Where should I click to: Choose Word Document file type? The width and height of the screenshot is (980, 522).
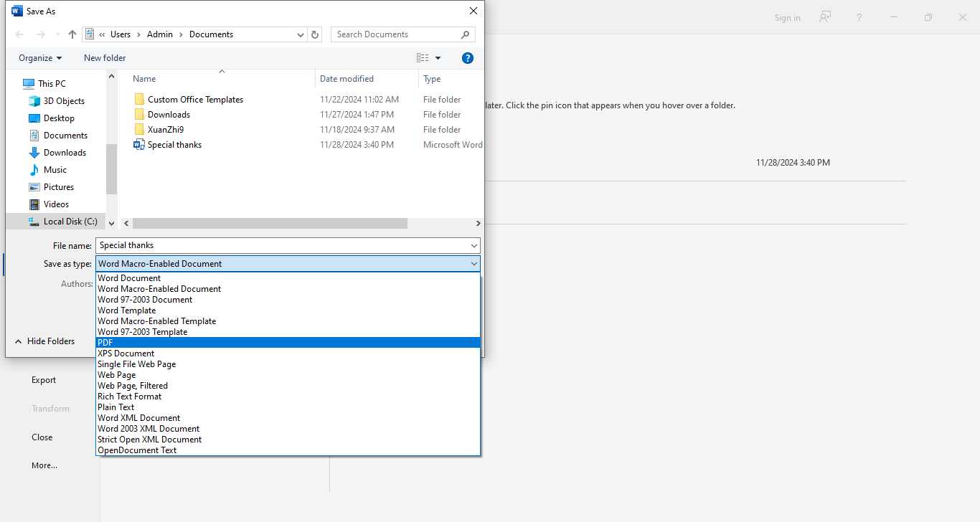click(288, 278)
